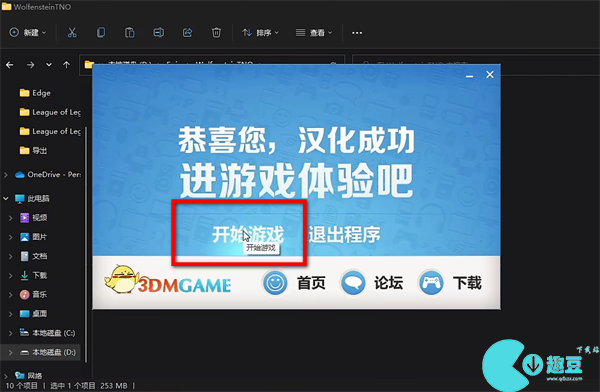Open the 首页 smiley face icon
Screen dimensions: 600x392
(x=275, y=283)
